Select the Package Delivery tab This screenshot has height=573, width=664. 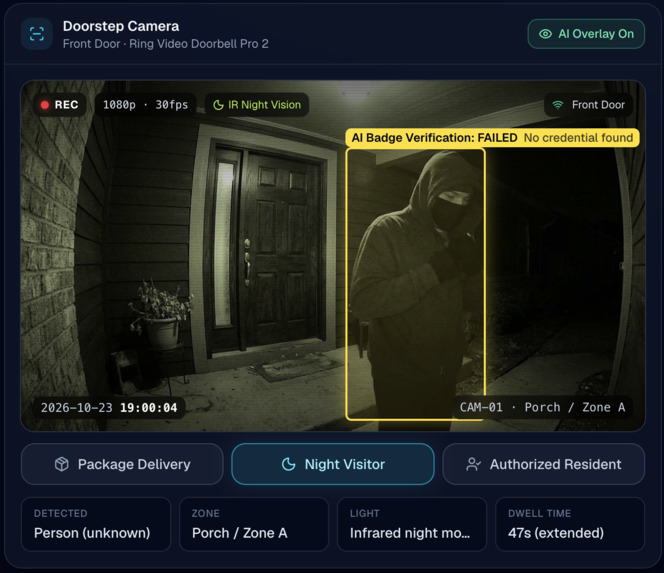[x=122, y=464]
